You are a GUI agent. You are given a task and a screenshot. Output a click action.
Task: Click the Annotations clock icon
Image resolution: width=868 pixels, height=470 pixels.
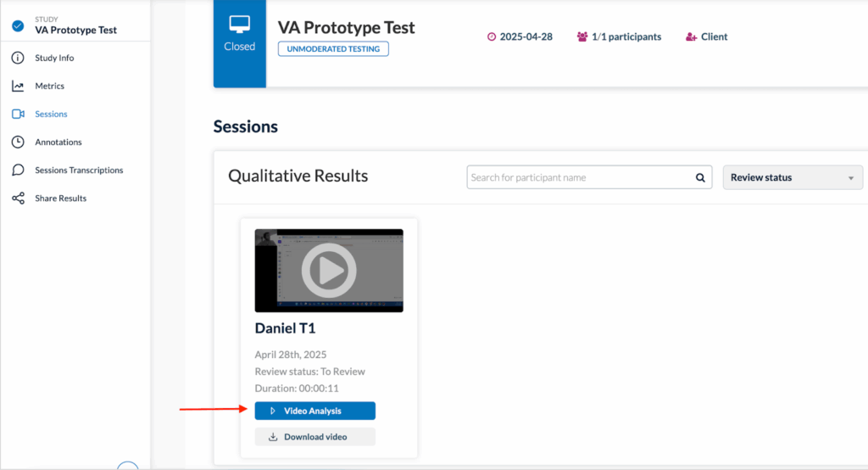coord(18,142)
